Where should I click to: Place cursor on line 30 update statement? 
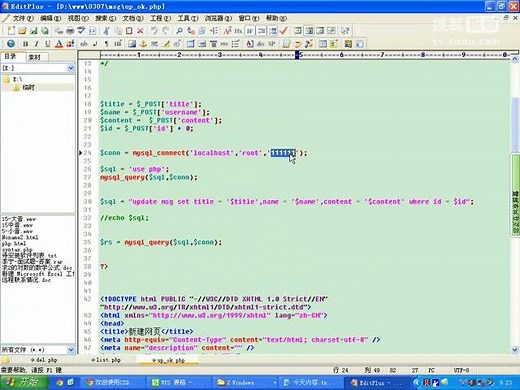tap(287, 202)
